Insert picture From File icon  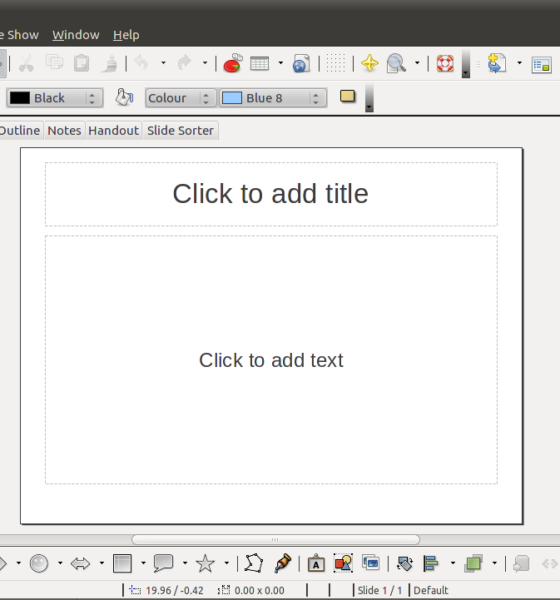click(x=343, y=563)
